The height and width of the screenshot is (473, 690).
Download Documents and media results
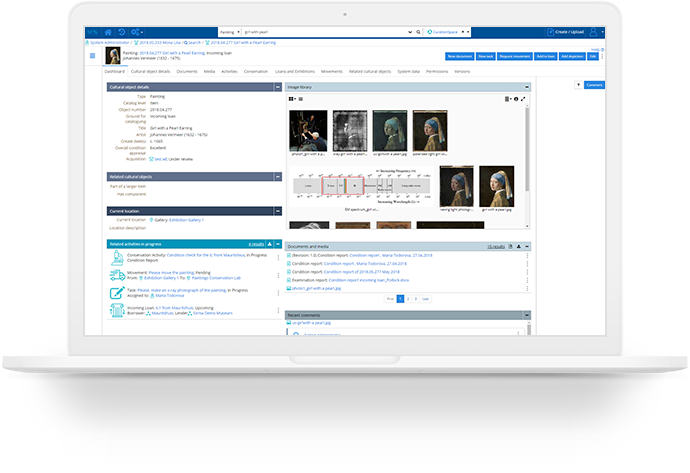tap(519, 246)
